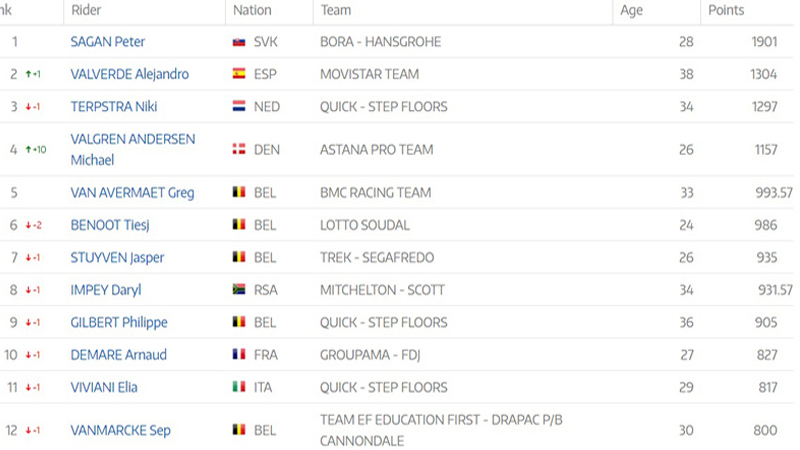Viewport: 800px width, 450px height.
Task: Click the South Africa flag icon beside RSA
Action: pos(239,290)
